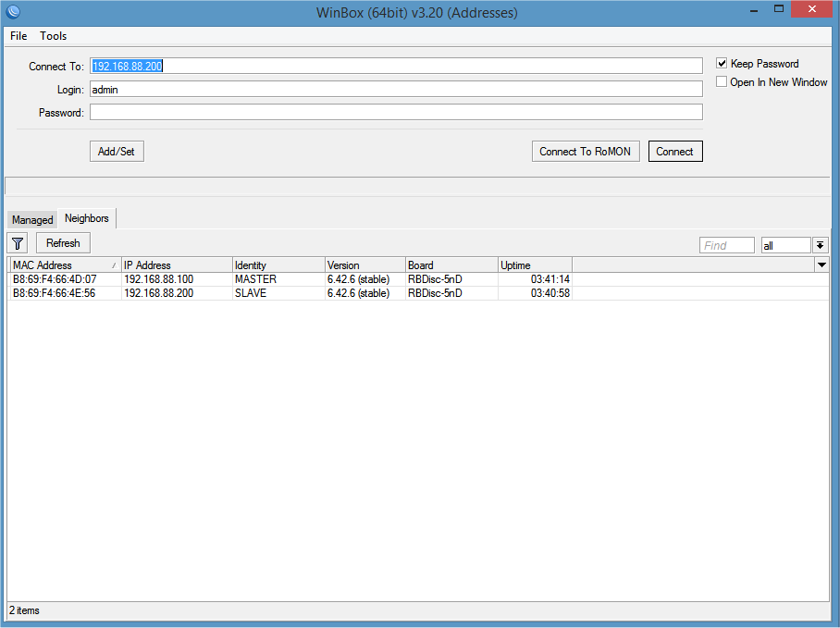This screenshot has width=840, height=628.
Task: Click the Connect button
Action: 675,152
